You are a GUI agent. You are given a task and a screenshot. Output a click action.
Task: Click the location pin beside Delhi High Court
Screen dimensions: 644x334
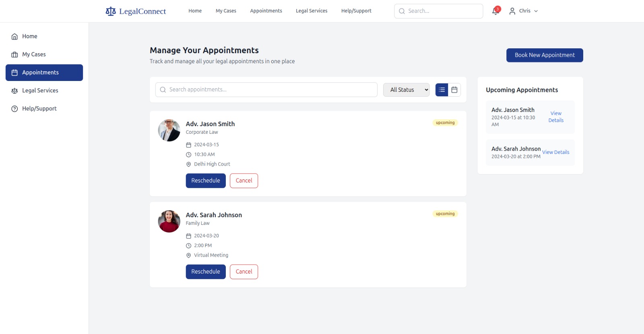pos(188,164)
